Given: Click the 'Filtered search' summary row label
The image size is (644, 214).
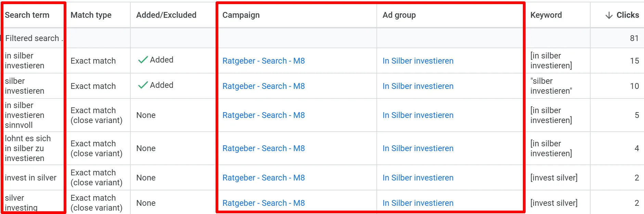Looking at the screenshot, I should [x=32, y=38].
